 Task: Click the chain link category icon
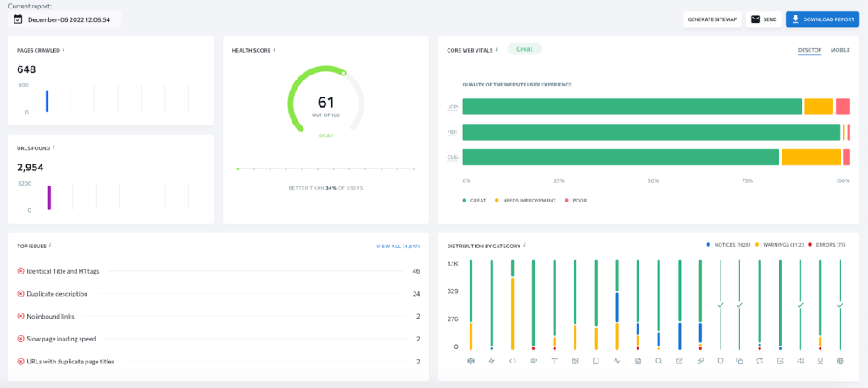point(700,361)
